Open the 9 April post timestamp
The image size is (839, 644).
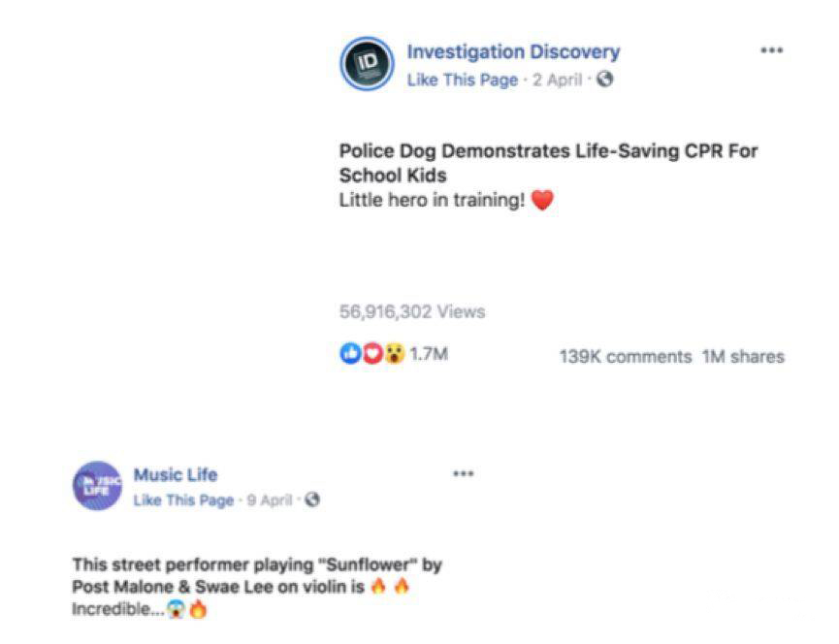(x=270, y=500)
